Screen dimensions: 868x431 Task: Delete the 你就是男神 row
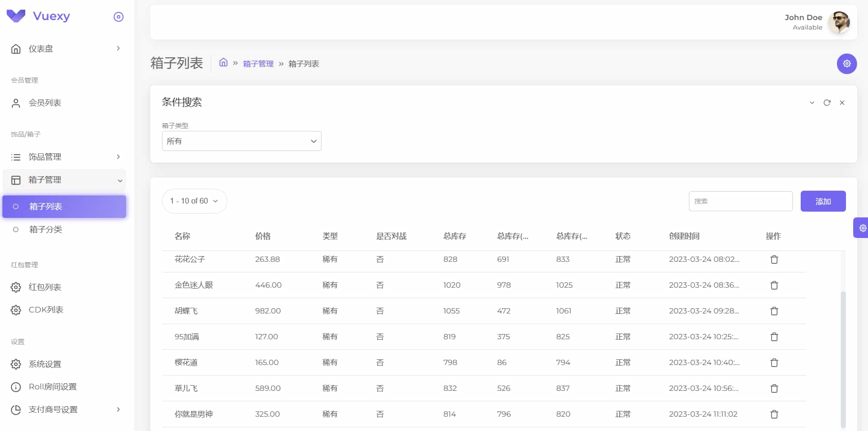click(774, 414)
